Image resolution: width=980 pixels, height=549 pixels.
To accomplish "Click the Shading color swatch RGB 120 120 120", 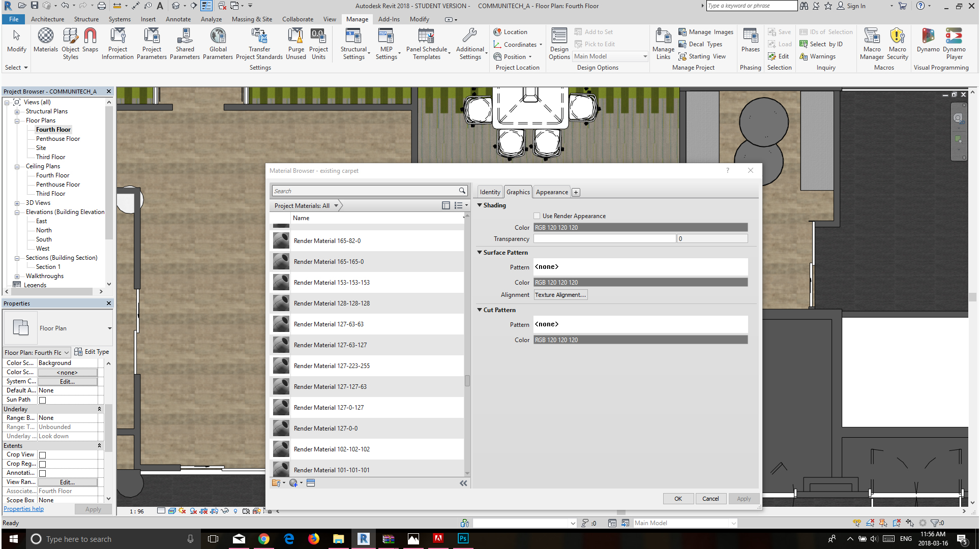I will [x=640, y=227].
